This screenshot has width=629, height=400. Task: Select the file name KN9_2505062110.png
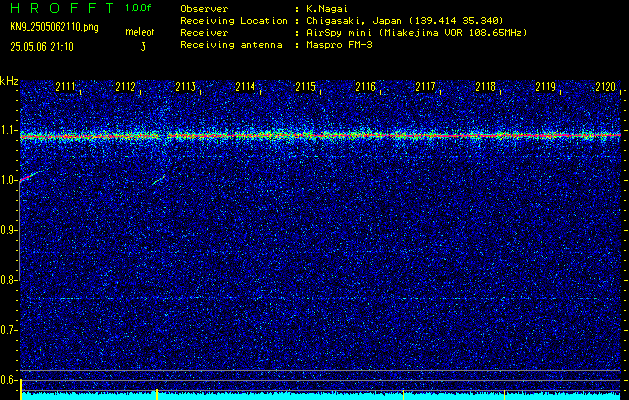click(x=54, y=27)
